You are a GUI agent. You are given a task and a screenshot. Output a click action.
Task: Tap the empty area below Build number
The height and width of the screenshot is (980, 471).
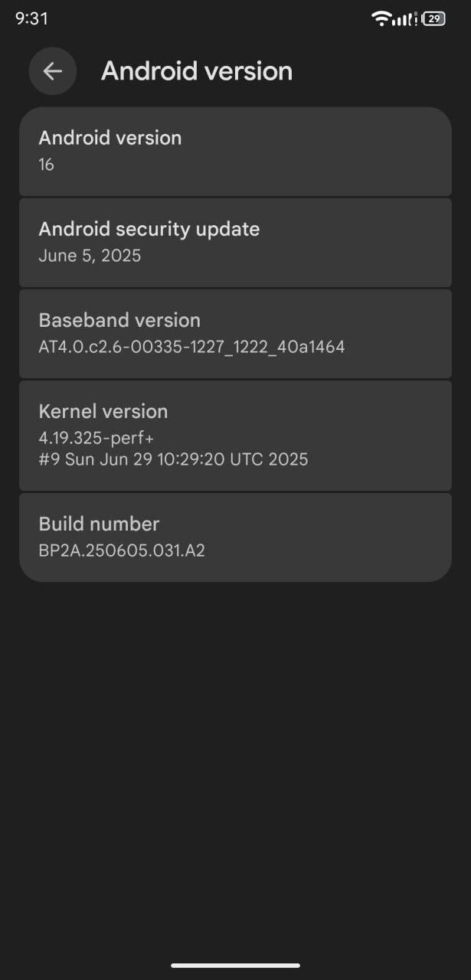(x=235, y=766)
